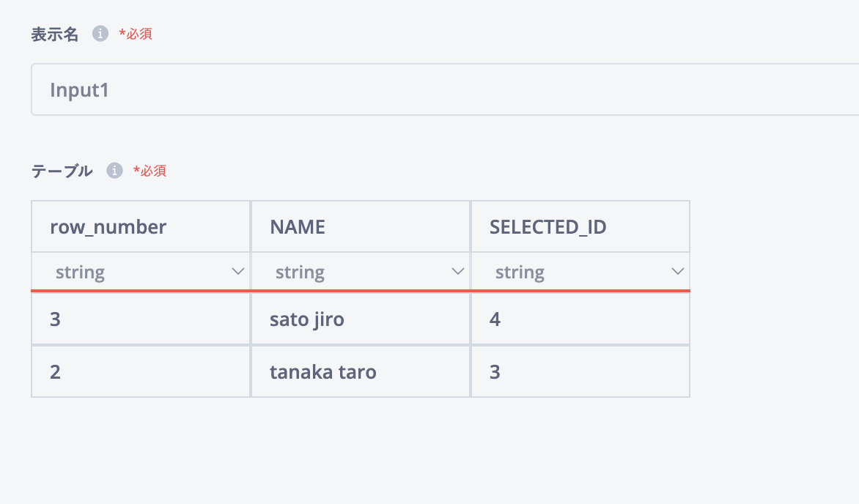The image size is (859, 504).
Task: Click the 表示名 field label
Action: (x=55, y=34)
